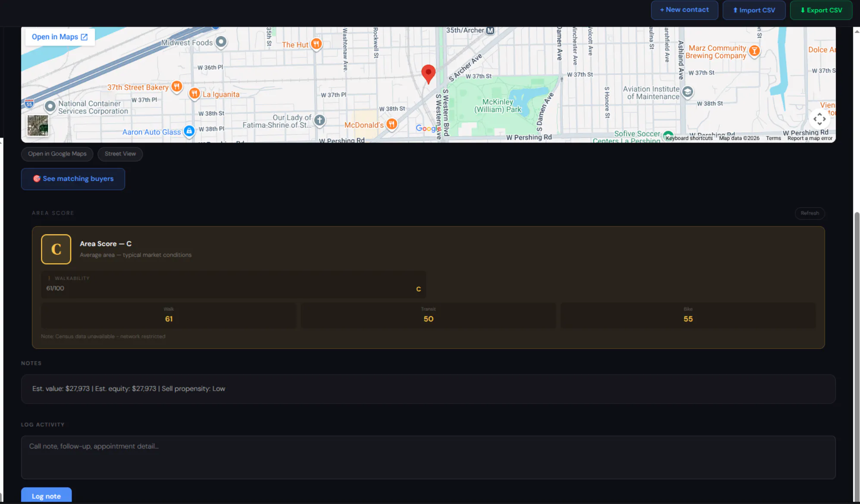Click La Iguanita restaurant icon
Viewport: 860px width, 504px height.
tap(194, 93)
